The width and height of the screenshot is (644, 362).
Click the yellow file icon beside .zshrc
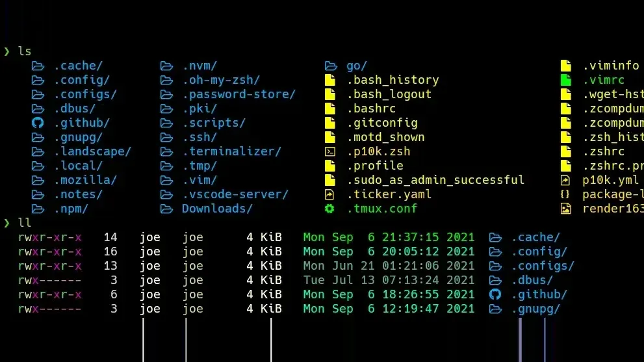(566, 151)
